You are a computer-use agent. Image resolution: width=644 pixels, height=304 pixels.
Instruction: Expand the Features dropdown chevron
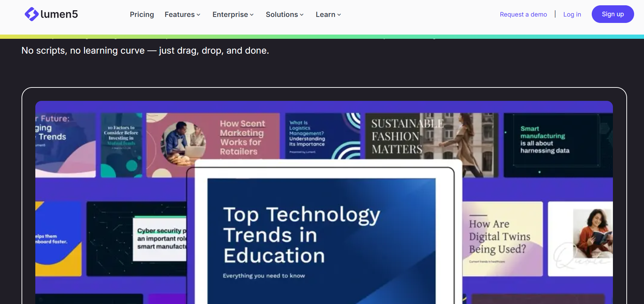(x=198, y=15)
